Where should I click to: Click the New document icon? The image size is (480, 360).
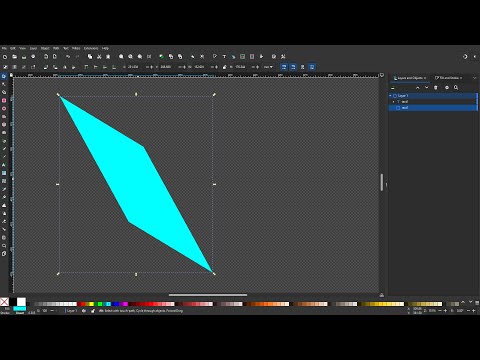5,57
